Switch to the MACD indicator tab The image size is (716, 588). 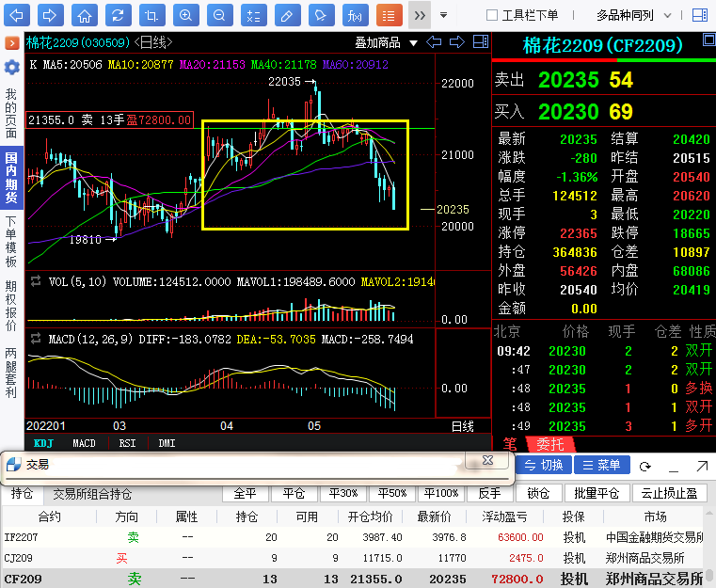pos(84,443)
